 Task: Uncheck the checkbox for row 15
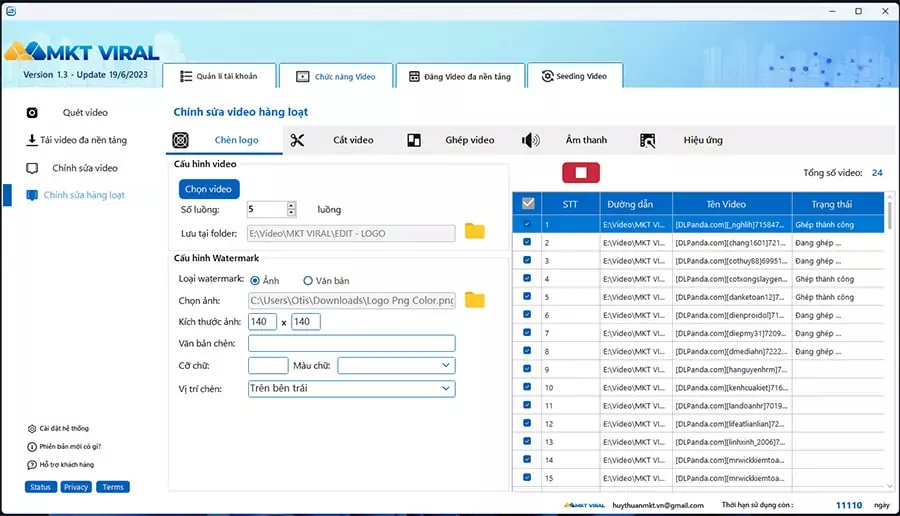(527, 477)
